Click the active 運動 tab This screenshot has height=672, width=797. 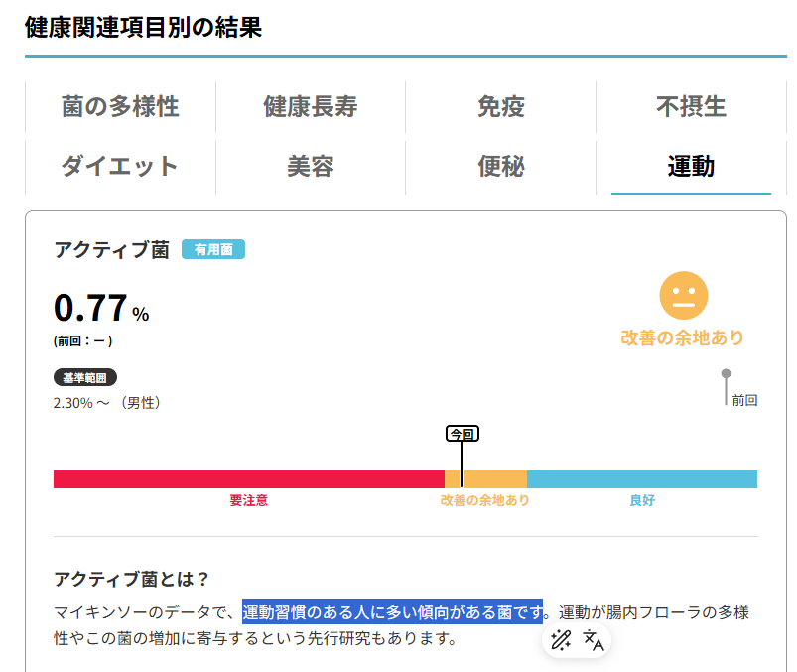691,166
